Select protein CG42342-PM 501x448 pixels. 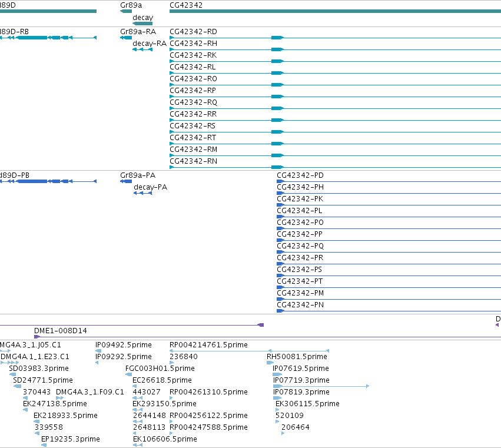point(300,293)
